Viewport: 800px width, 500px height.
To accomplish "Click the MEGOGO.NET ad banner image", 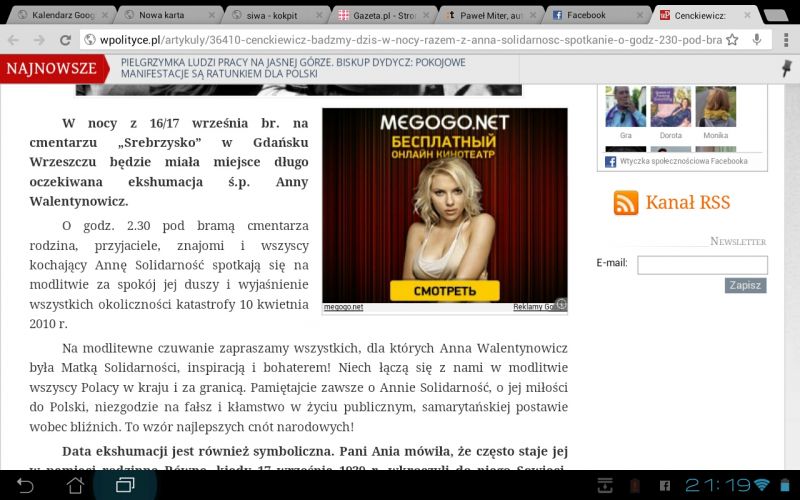I will (444, 205).
